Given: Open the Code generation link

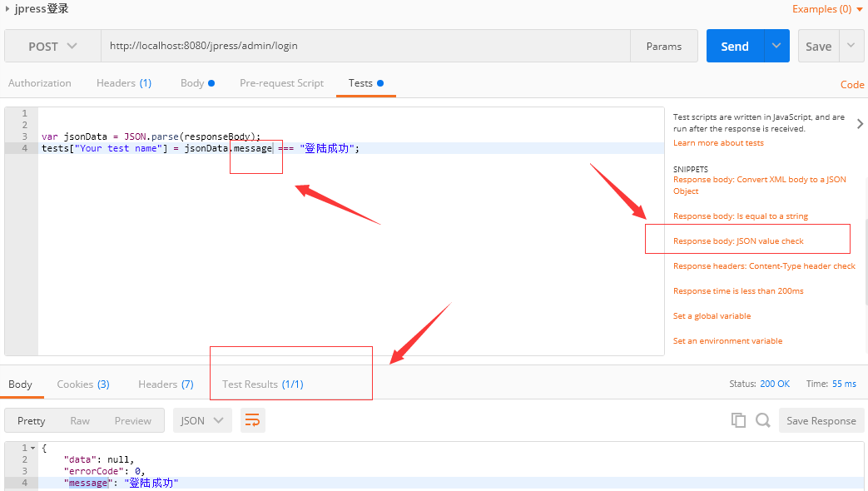Looking at the screenshot, I should pos(852,85).
